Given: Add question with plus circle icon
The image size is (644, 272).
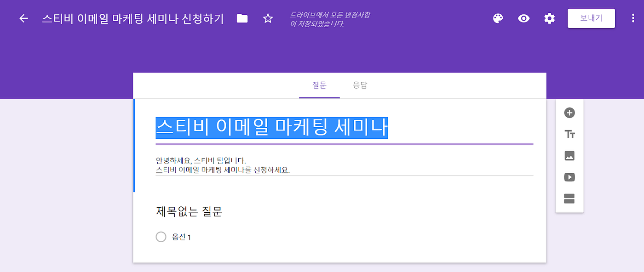Looking at the screenshot, I should pos(569,113).
